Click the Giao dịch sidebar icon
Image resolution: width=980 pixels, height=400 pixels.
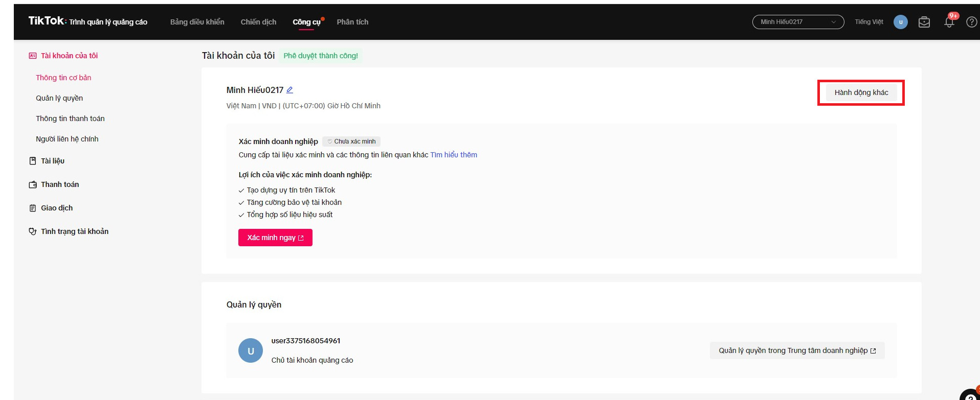(x=33, y=208)
